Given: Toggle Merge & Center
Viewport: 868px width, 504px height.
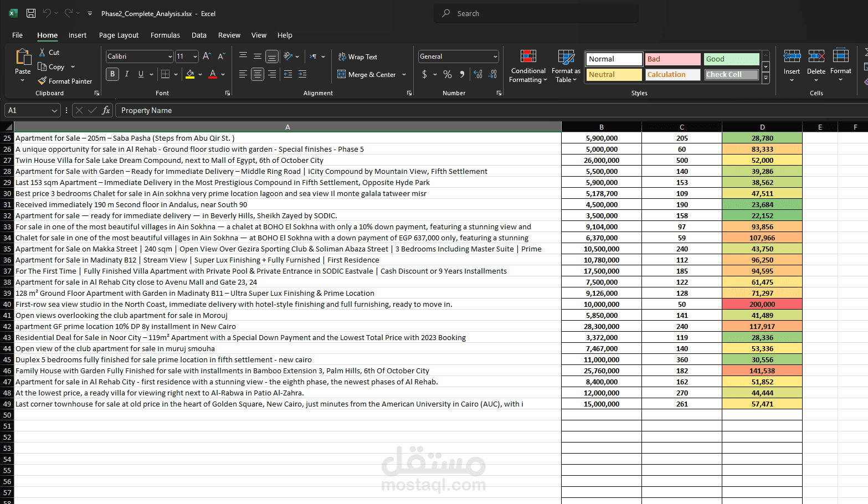Looking at the screenshot, I should pos(367,74).
